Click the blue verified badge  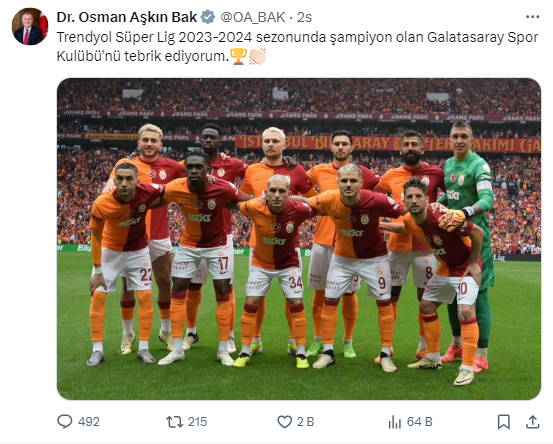pos(208,17)
